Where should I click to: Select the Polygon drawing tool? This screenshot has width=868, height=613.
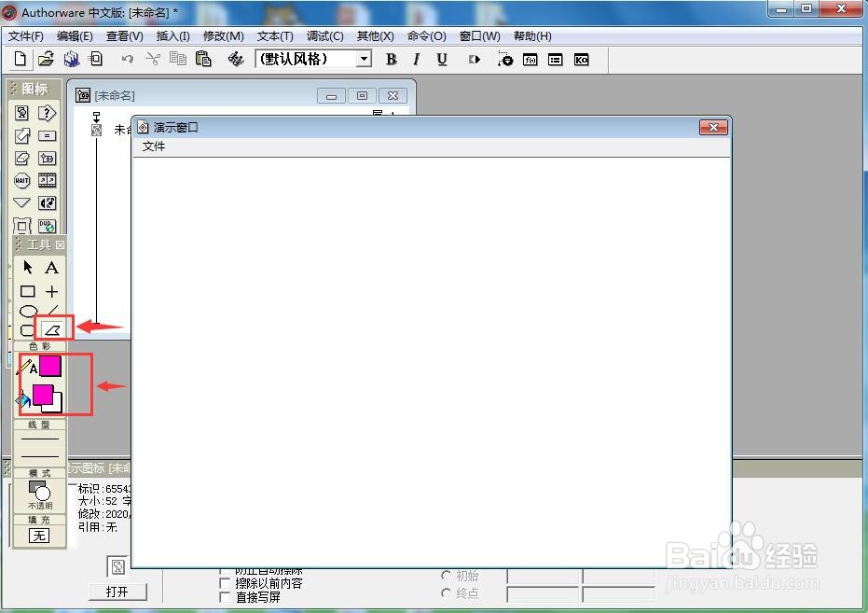tap(52, 330)
